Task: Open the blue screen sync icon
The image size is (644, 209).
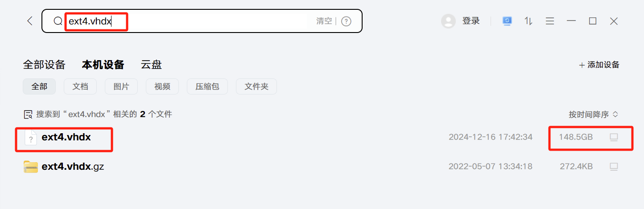Action: 507,21
